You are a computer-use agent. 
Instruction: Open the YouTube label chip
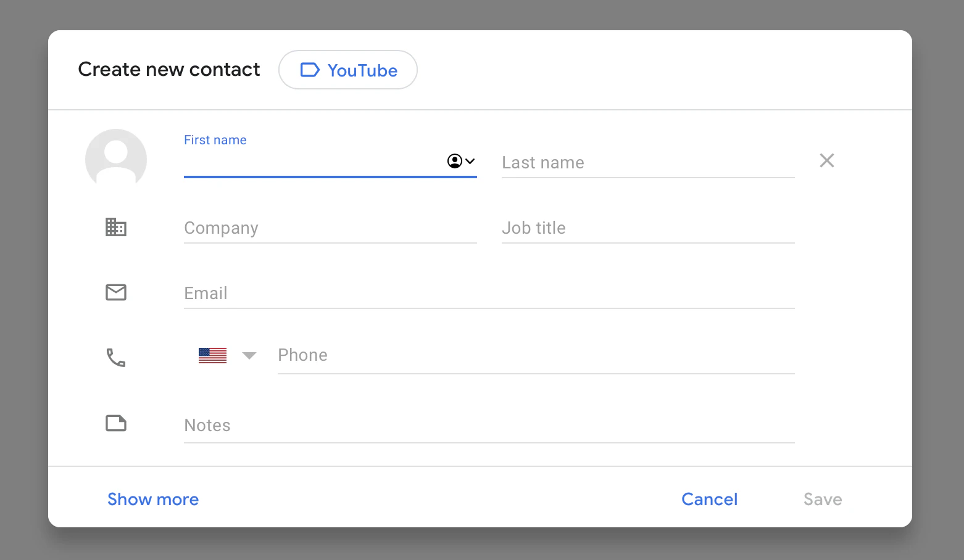click(348, 70)
